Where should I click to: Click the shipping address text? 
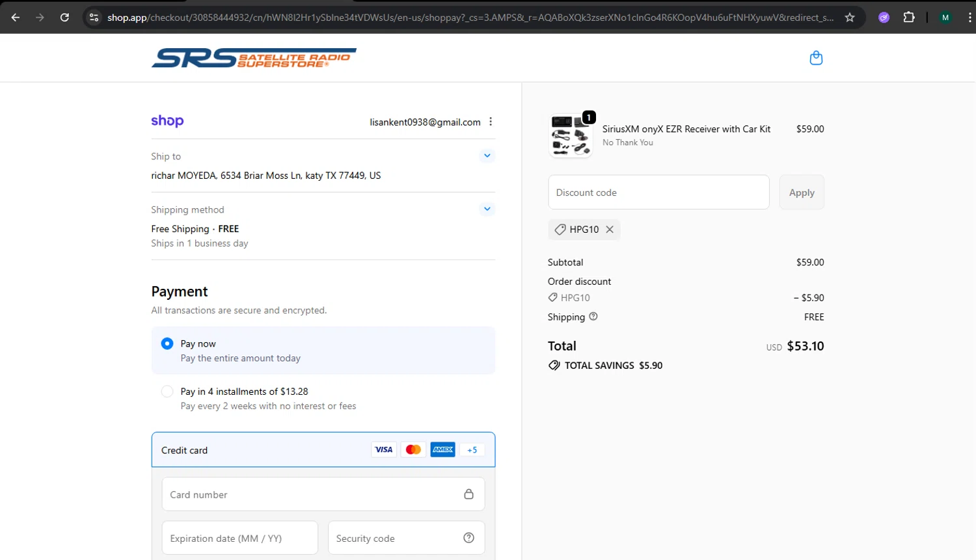(x=266, y=176)
